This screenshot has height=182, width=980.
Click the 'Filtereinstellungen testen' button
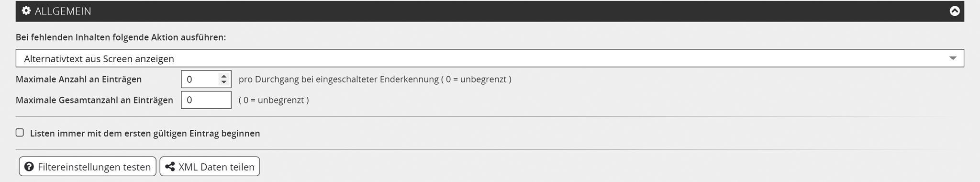tap(88, 167)
